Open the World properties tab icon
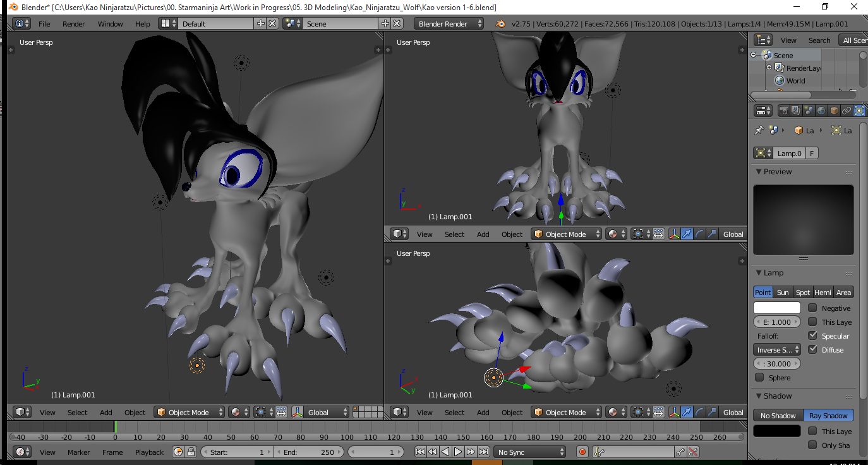 click(821, 111)
